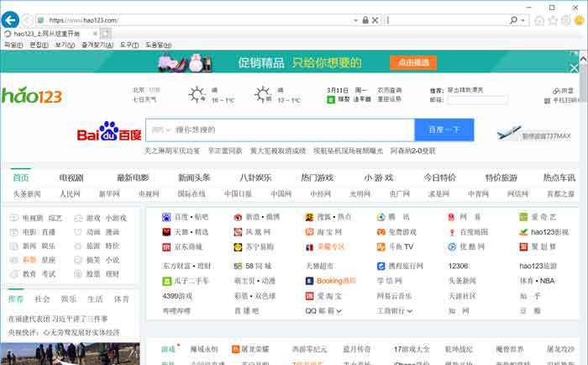Open the 즐겨찾기(A) menu
588x365 pixels.
click(x=97, y=45)
